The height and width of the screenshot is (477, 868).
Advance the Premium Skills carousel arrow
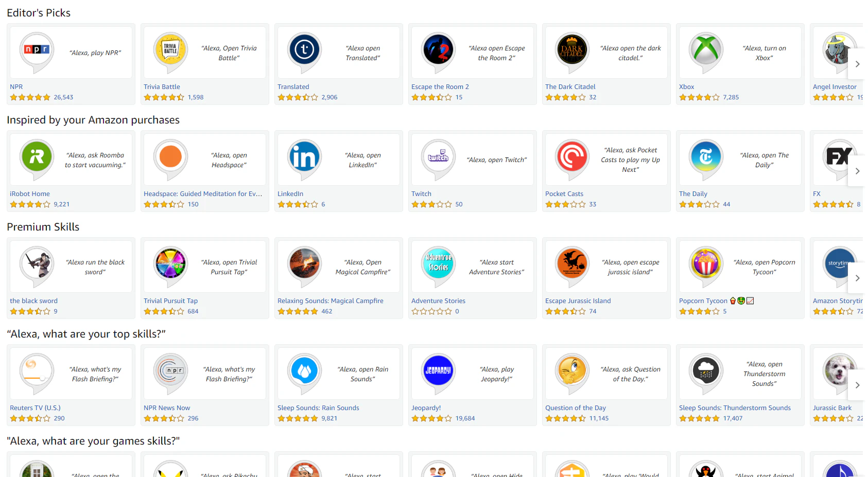point(857,278)
